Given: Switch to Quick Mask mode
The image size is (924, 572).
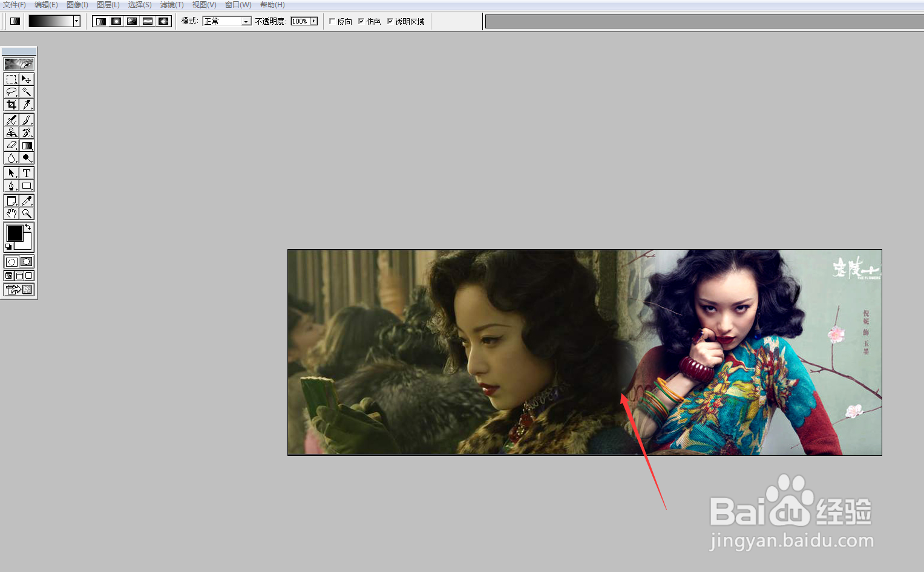Looking at the screenshot, I should [27, 262].
